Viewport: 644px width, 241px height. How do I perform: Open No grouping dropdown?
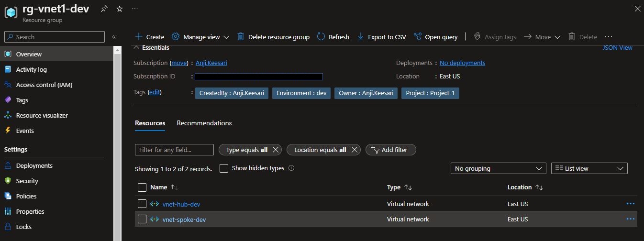pos(498,168)
